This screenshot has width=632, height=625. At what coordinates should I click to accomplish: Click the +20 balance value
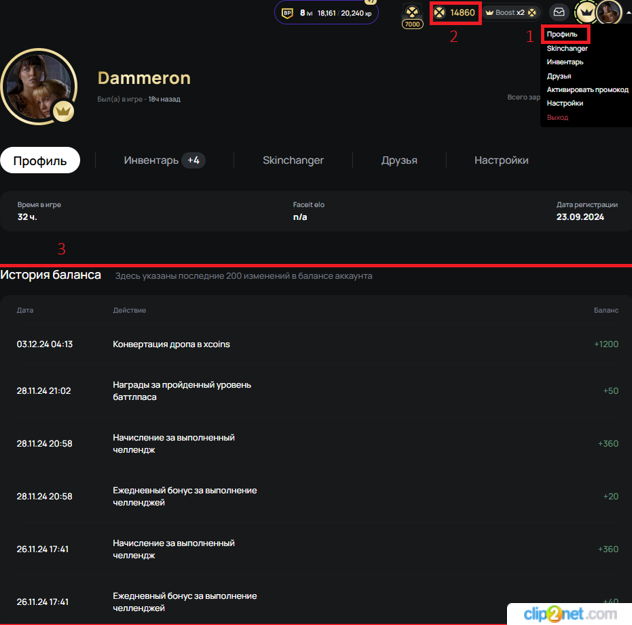point(611,496)
